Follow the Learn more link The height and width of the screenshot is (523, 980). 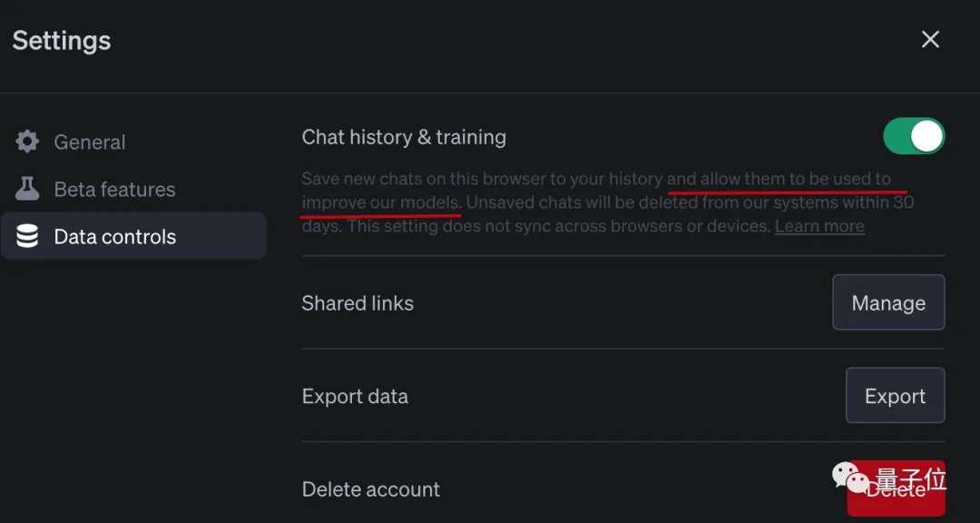(x=819, y=226)
